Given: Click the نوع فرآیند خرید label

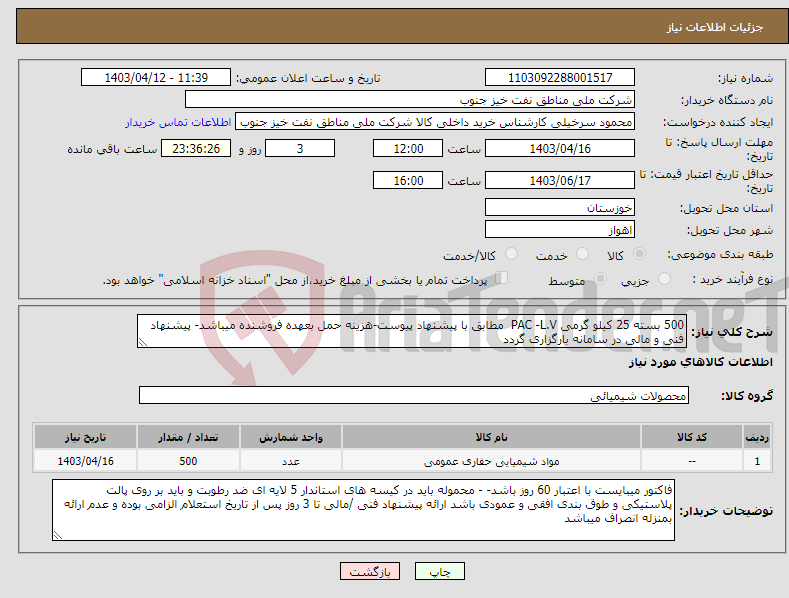Looking at the screenshot, I should point(733,279).
